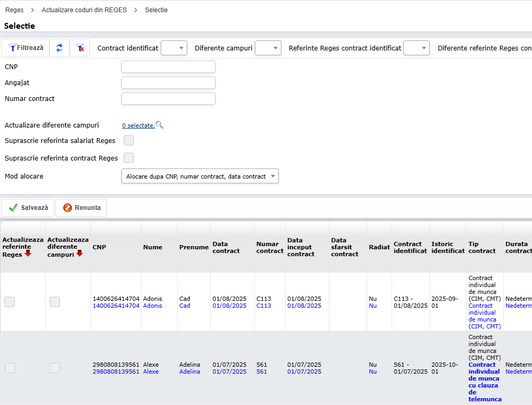
Task: Click the refresh arrows icon in the filter toolbar
Action: pos(59,48)
